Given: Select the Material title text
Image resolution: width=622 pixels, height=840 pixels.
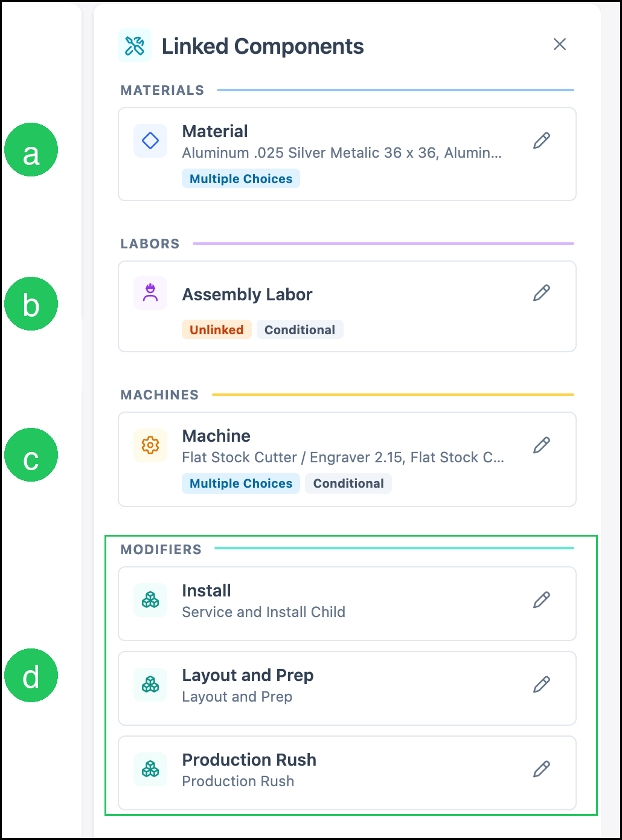Looking at the screenshot, I should tap(215, 131).
